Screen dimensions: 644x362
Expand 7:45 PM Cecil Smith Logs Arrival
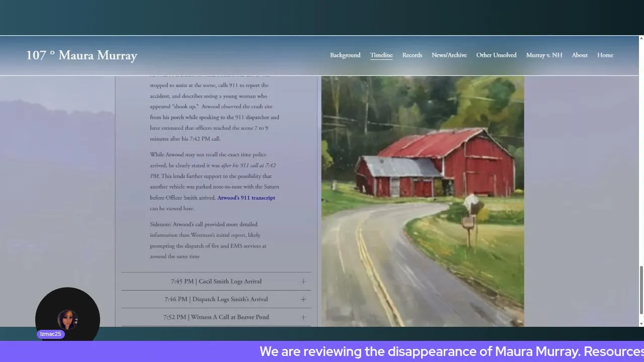216,282
